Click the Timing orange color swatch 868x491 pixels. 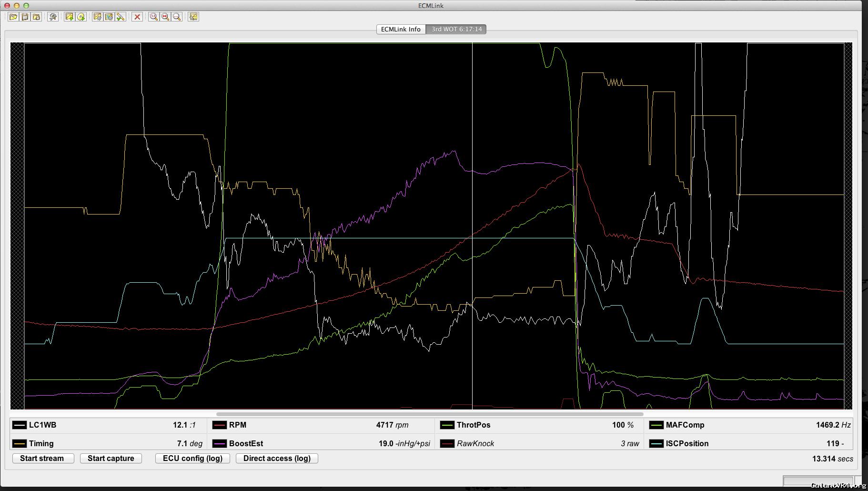coord(20,444)
